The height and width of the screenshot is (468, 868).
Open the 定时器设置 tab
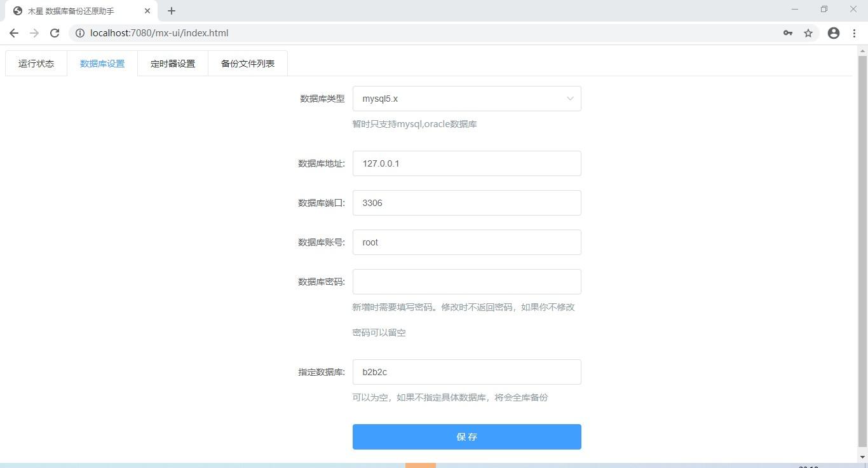(173, 64)
